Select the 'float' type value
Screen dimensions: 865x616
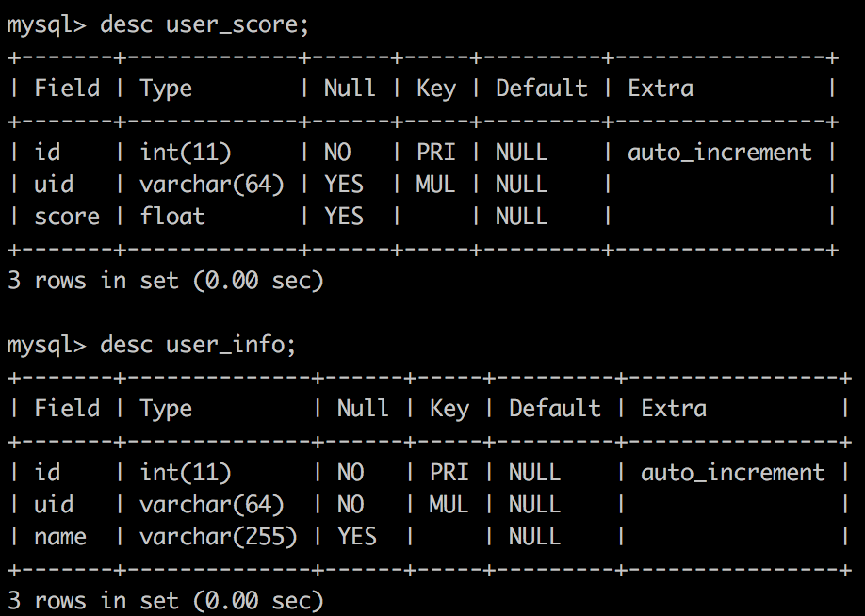[x=171, y=217]
